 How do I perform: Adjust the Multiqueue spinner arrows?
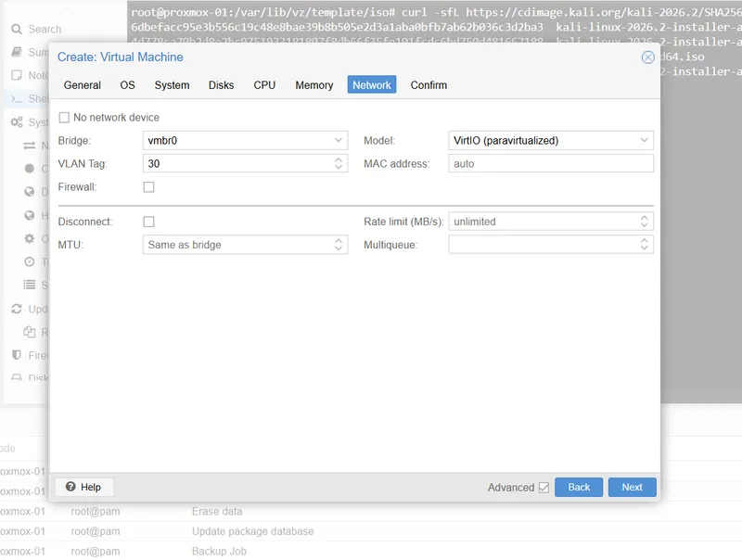(644, 245)
